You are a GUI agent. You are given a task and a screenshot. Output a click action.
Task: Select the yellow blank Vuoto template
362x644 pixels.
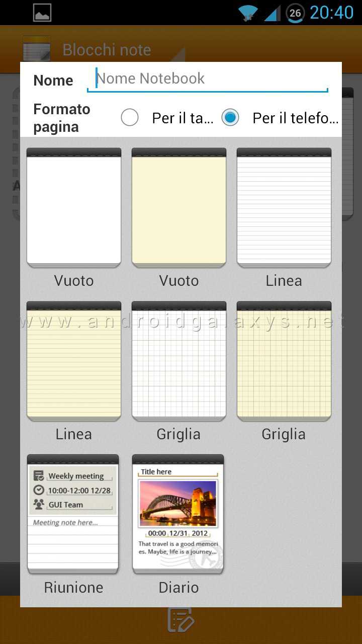179,207
